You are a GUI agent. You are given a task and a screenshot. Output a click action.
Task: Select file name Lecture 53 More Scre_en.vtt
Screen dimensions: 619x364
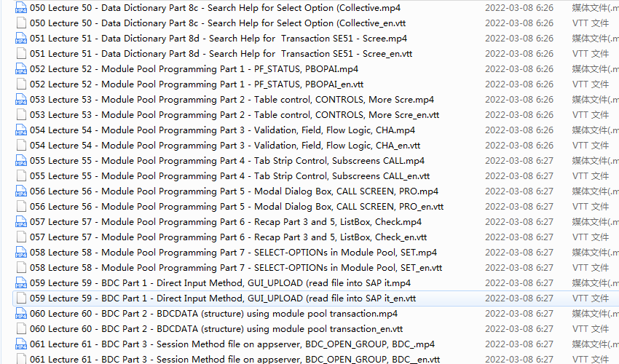[x=234, y=115]
